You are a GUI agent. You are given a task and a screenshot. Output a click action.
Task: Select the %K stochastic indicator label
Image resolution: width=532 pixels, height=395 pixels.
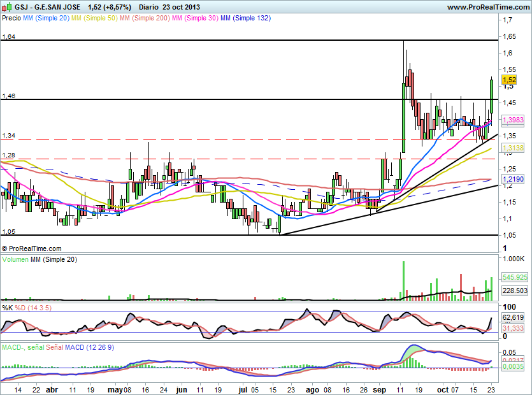(x=8, y=308)
